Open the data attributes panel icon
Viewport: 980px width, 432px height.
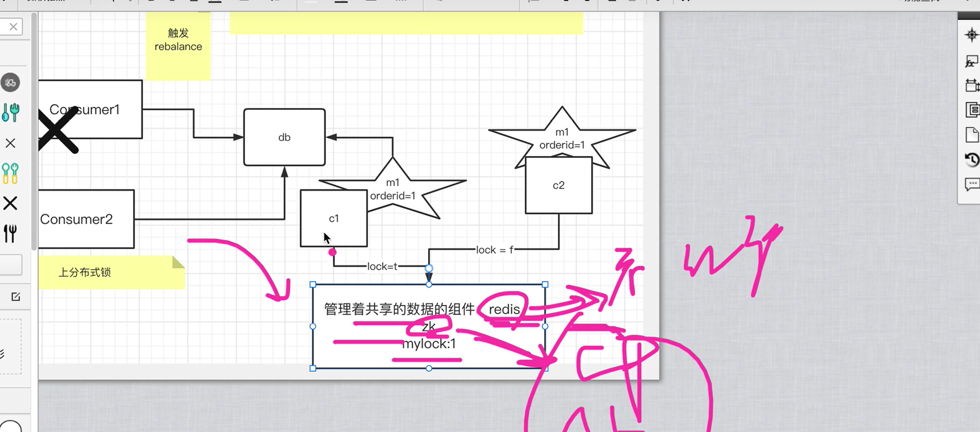[x=973, y=110]
